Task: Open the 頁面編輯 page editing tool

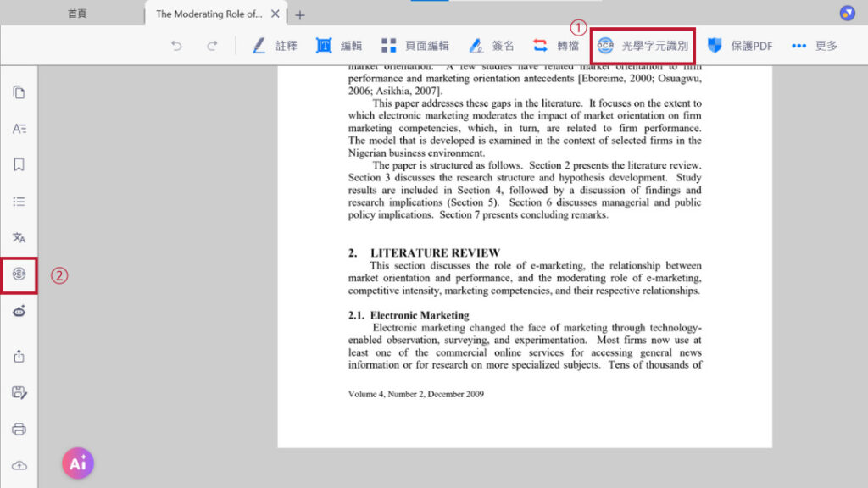Action: (x=415, y=46)
